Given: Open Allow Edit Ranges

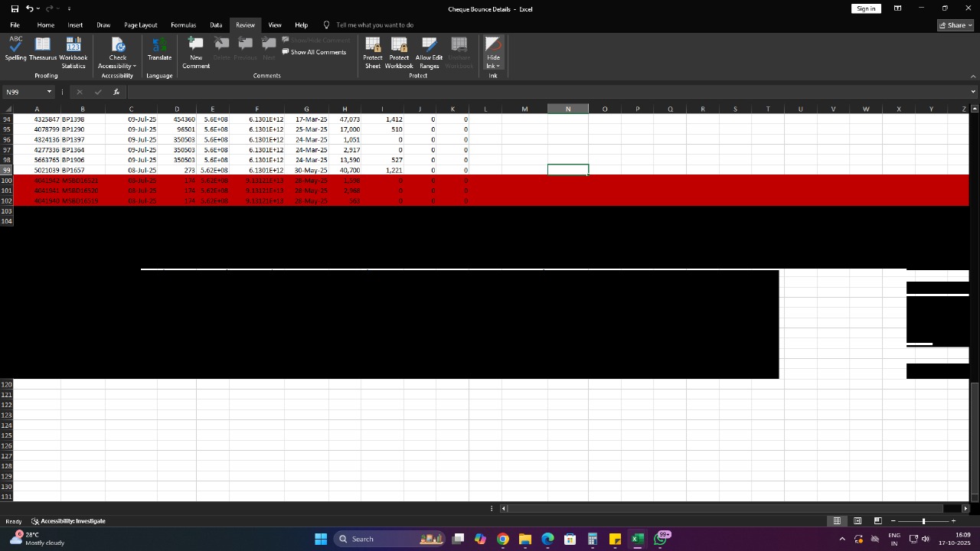Looking at the screenshot, I should pos(429,49).
